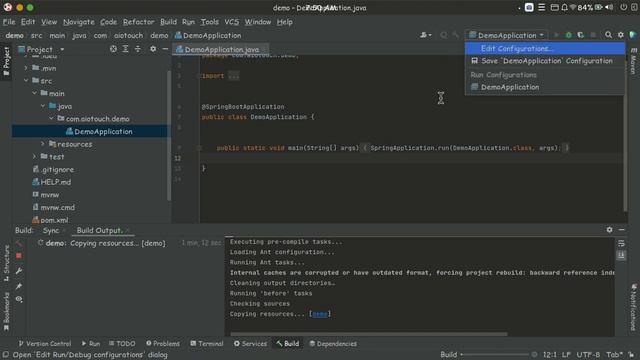Viewport: 640px width, 360px height.
Task: Open IDE settings gear in top toolbar
Action: (620, 35)
